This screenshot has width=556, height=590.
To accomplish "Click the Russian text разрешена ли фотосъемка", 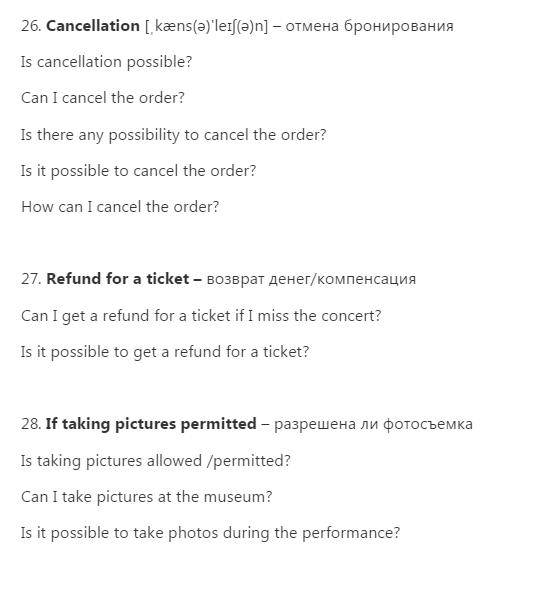I will 373,424.
